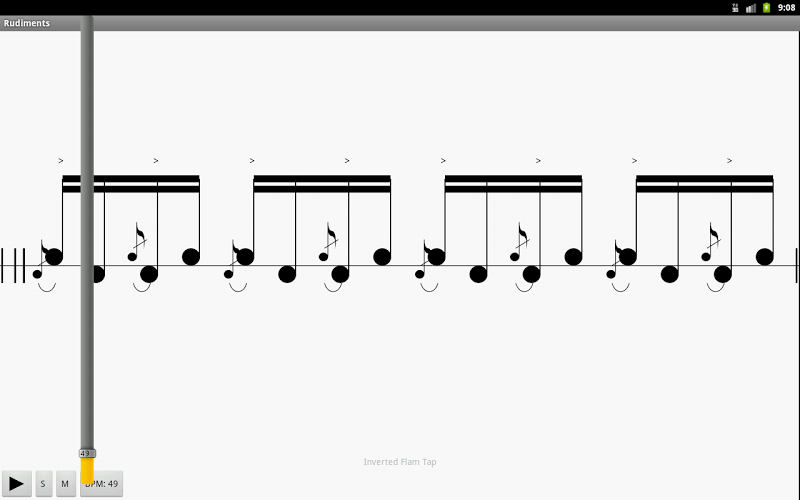The image size is (800, 500).
Task: Click the slashed grace note in second group
Action: pos(327,242)
